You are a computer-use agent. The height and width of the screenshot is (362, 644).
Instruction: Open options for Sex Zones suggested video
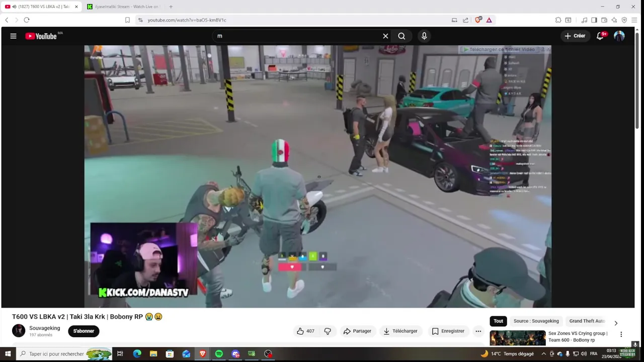tap(621, 334)
